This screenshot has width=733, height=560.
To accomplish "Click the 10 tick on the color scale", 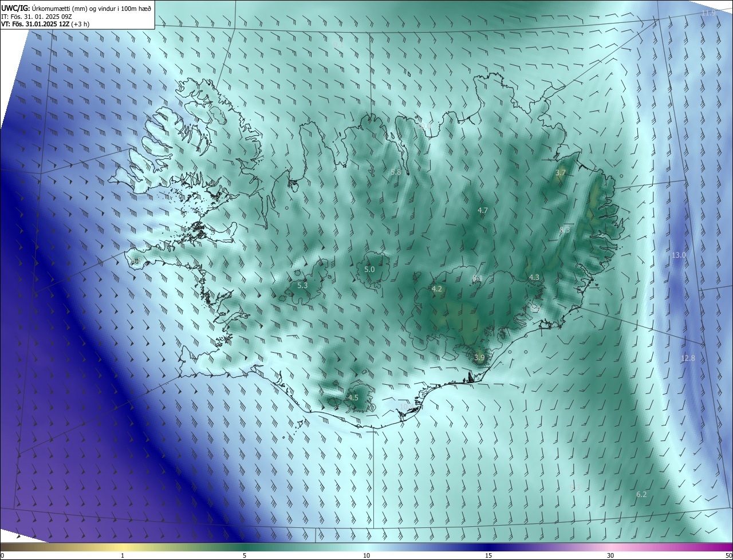I will [366, 555].
